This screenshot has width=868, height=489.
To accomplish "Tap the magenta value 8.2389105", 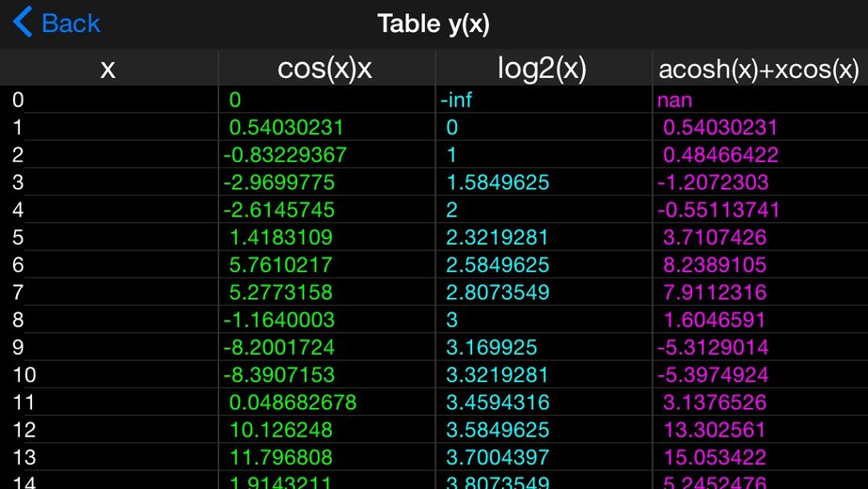I will click(715, 264).
